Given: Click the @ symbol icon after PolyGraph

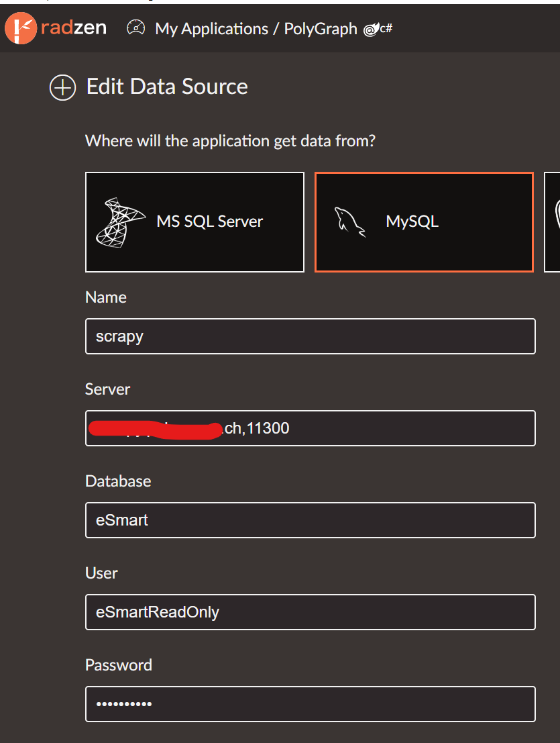Looking at the screenshot, I should pyautogui.click(x=370, y=29).
